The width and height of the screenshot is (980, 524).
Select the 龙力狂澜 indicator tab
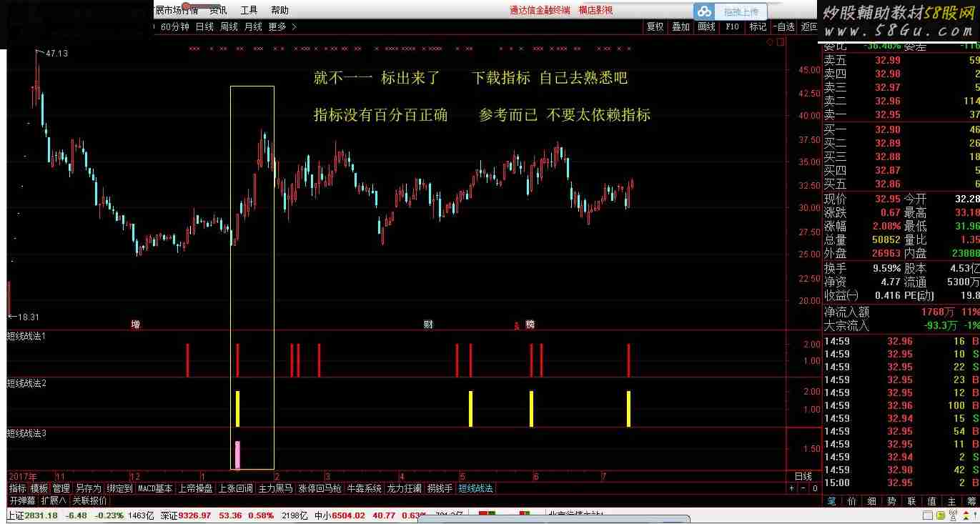click(x=405, y=488)
